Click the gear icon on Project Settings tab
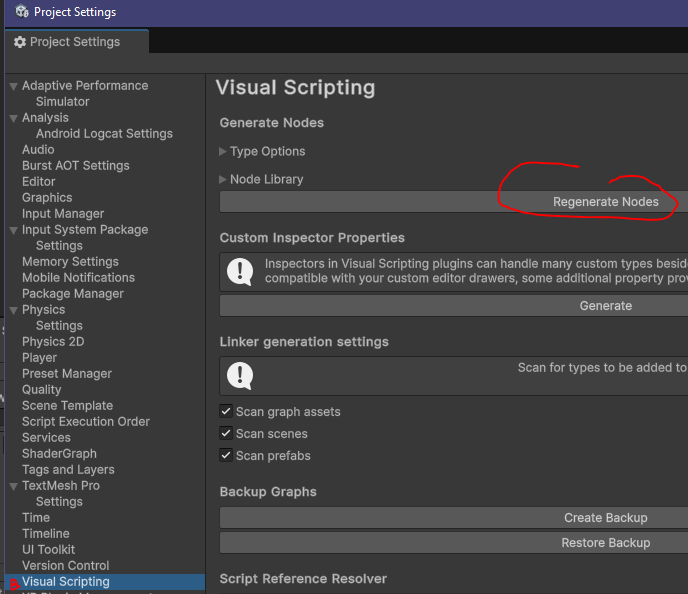Screen dimensions: 688x594 (x=19, y=42)
